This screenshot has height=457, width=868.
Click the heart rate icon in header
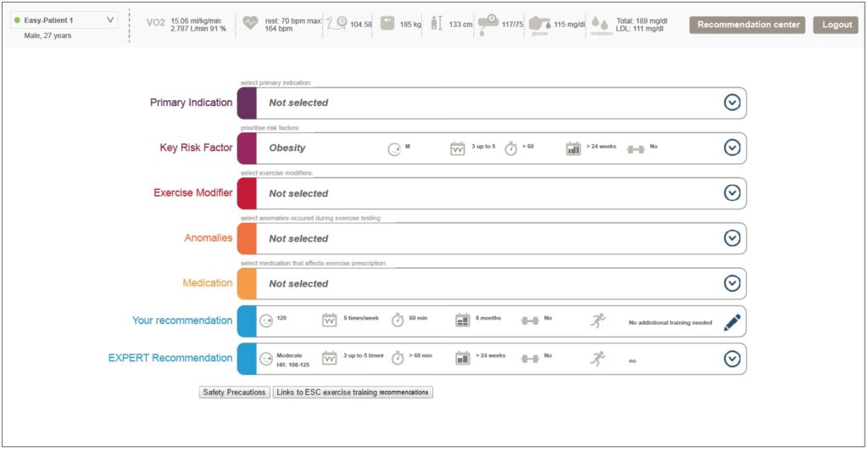[x=250, y=24]
